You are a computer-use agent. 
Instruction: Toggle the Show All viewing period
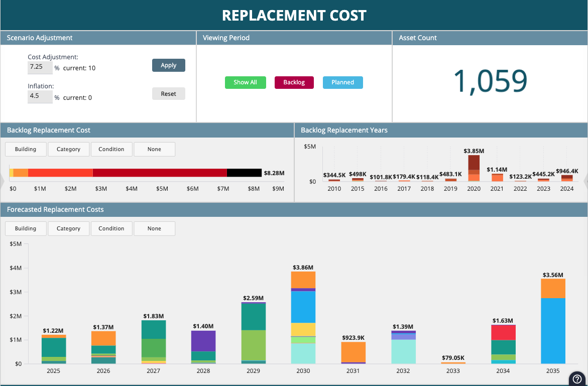pyautogui.click(x=245, y=82)
